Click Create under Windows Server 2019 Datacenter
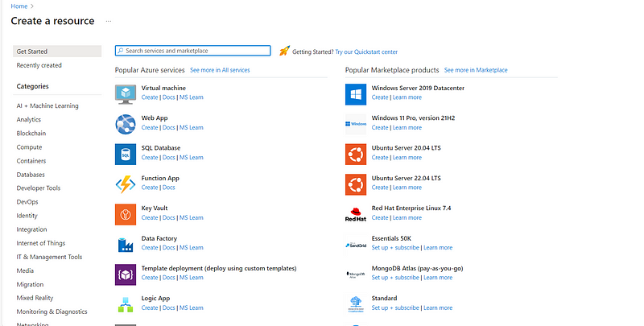644x326 pixels. click(x=380, y=97)
